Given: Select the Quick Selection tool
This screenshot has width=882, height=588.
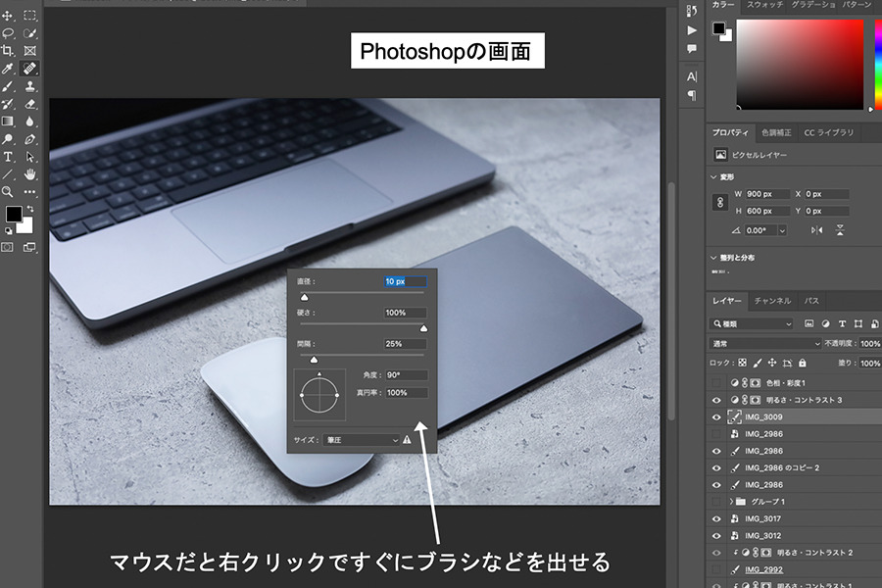Looking at the screenshot, I should pos(29,33).
